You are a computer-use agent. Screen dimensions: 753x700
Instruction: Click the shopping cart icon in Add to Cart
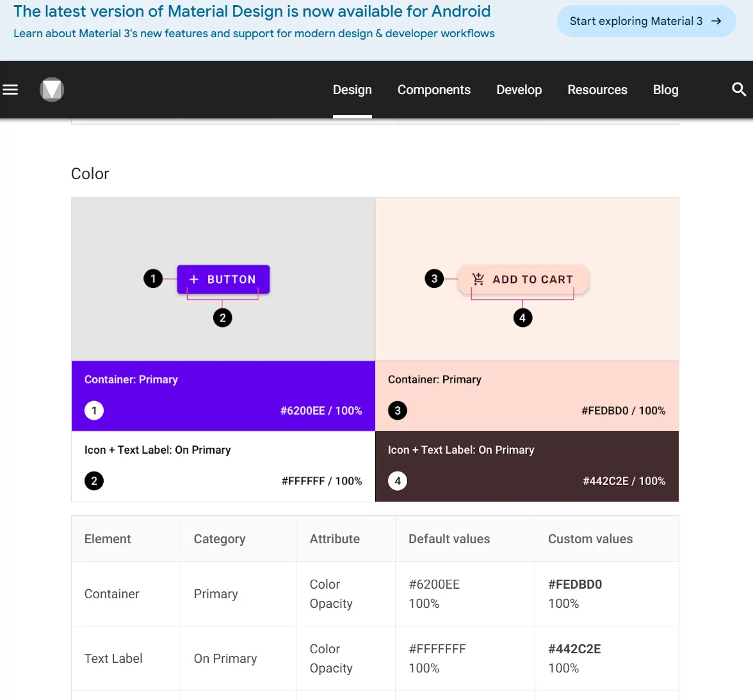[478, 279]
